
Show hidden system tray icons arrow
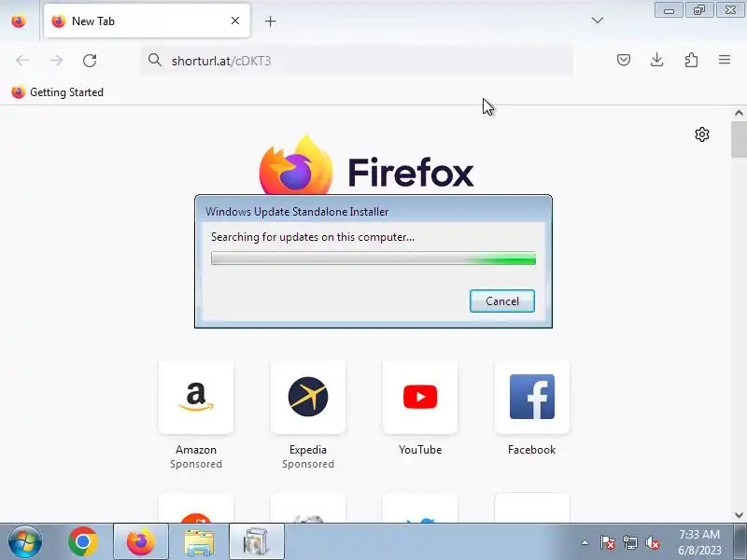coord(585,542)
